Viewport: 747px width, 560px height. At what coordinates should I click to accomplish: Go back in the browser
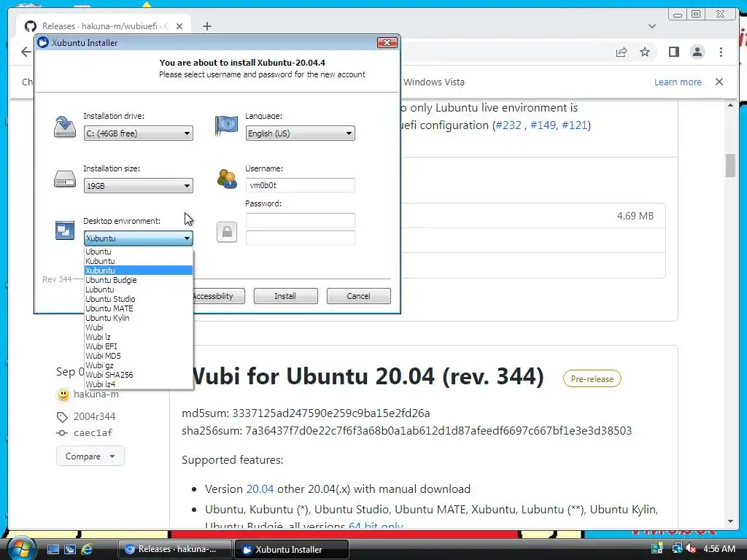[x=26, y=52]
